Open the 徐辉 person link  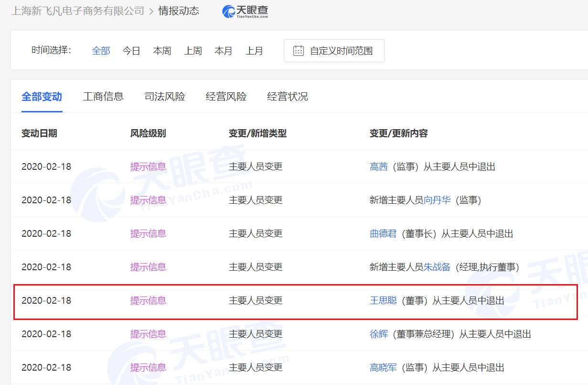coord(379,334)
